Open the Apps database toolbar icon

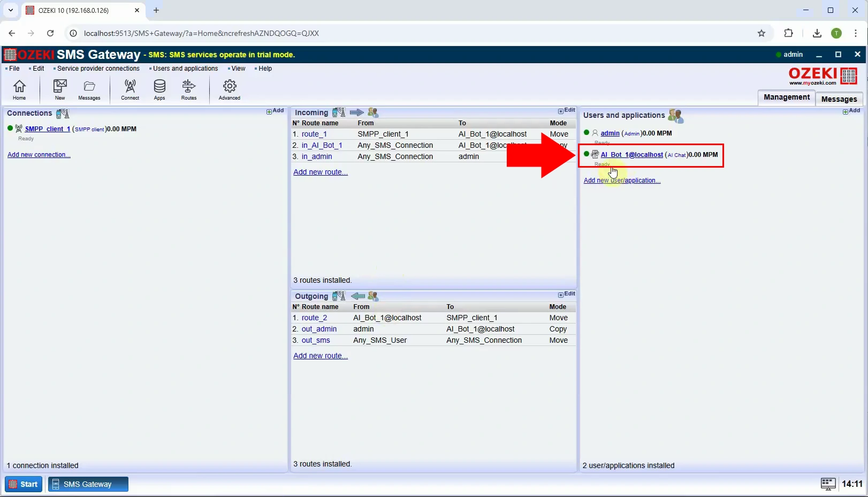(159, 89)
